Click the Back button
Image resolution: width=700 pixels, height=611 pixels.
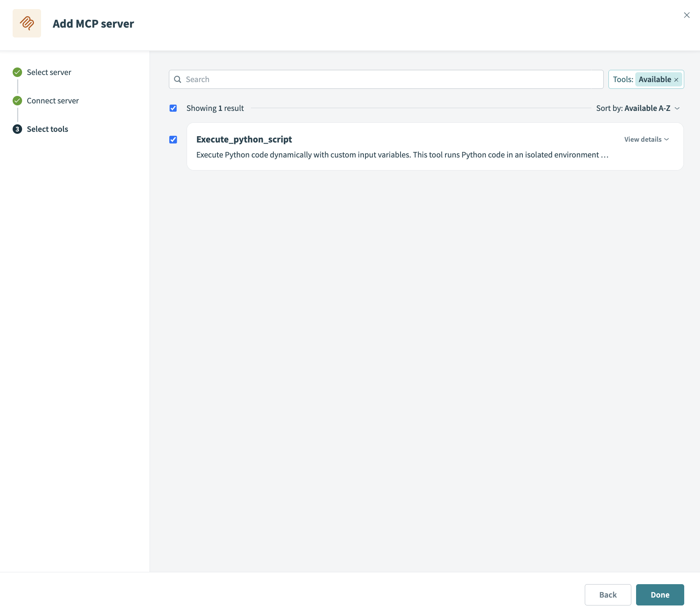pyautogui.click(x=608, y=594)
